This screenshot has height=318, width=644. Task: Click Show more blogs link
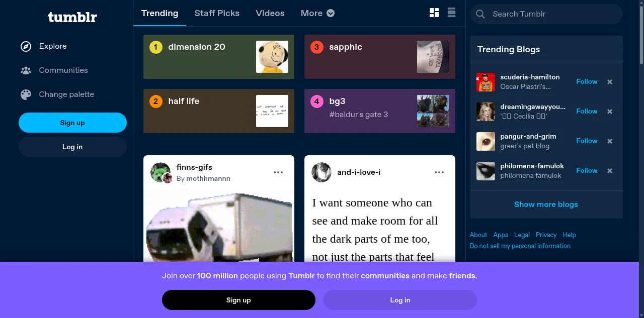(x=546, y=204)
